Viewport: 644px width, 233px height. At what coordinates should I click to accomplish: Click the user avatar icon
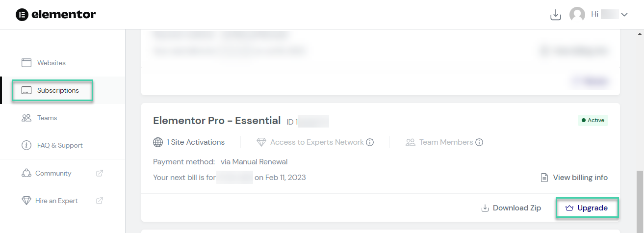click(577, 15)
